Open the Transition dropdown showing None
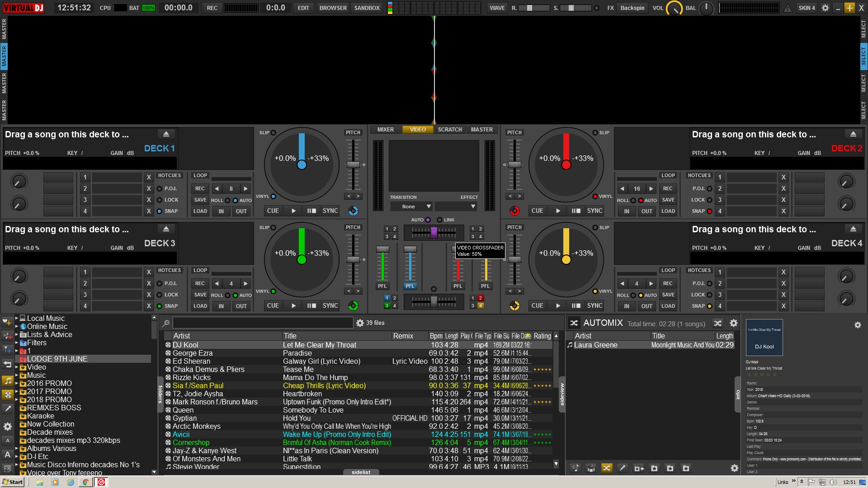 point(411,206)
